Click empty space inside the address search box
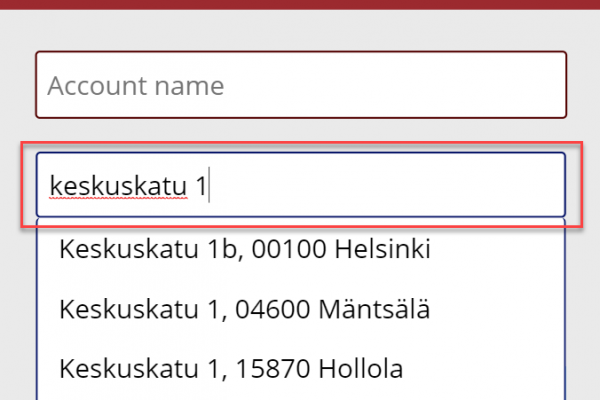Viewport: 600px width, 400px height. click(x=386, y=185)
